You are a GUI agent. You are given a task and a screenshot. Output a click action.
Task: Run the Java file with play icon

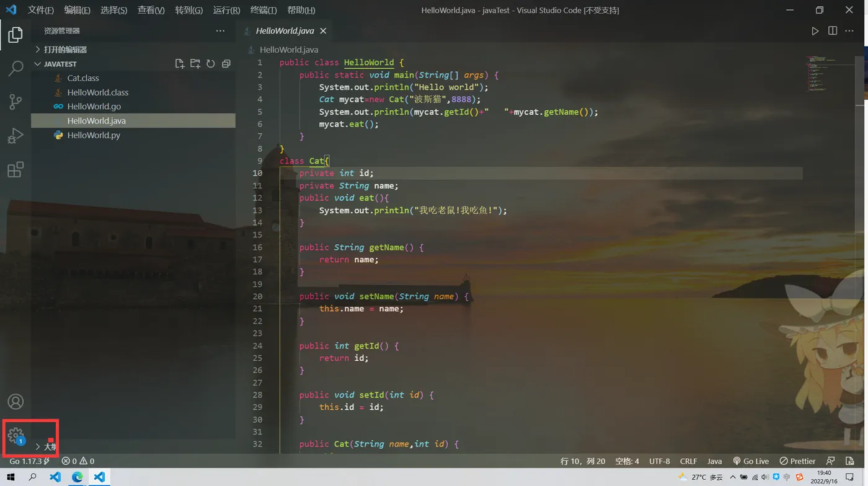815,30
